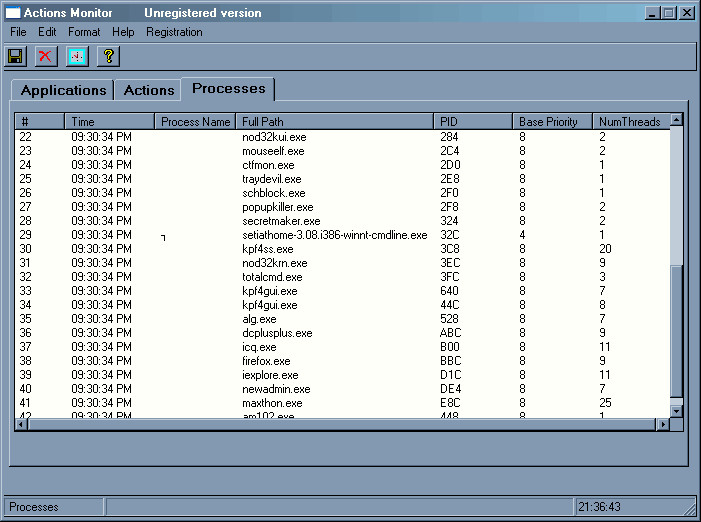The image size is (701, 522).
Task: Click the horizontal scrollbar right arrow
Action: 663,424
